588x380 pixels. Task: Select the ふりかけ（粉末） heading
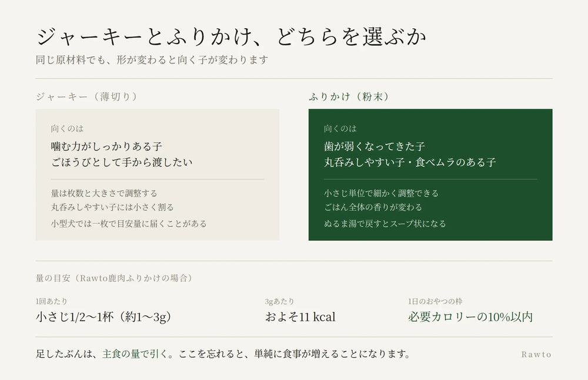coord(350,97)
